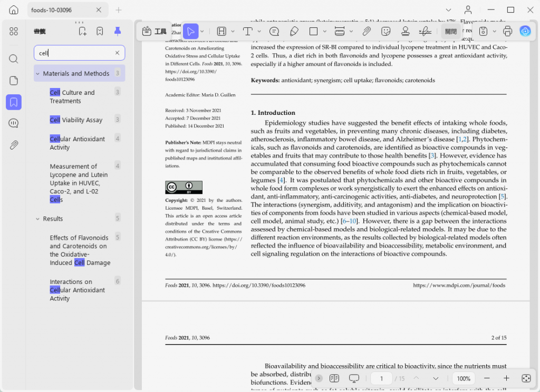Screen dimensions: 540x392
Task: Collapse the Materials and Methods bookmark
Action: [x=37, y=74]
